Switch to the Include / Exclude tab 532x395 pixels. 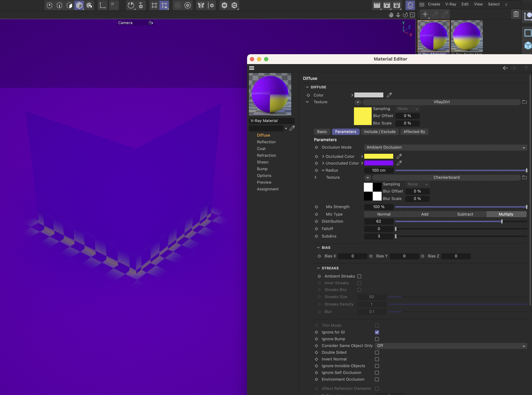click(x=380, y=132)
